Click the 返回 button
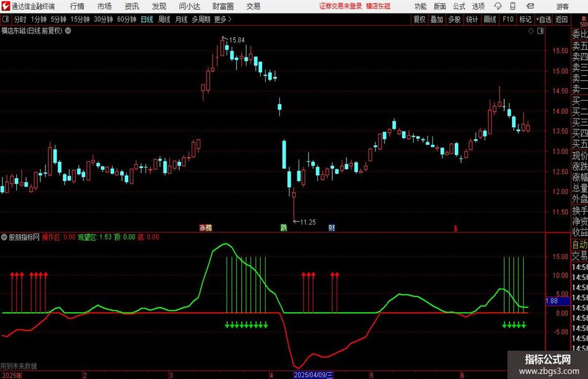588x379 pixels. 562,19
